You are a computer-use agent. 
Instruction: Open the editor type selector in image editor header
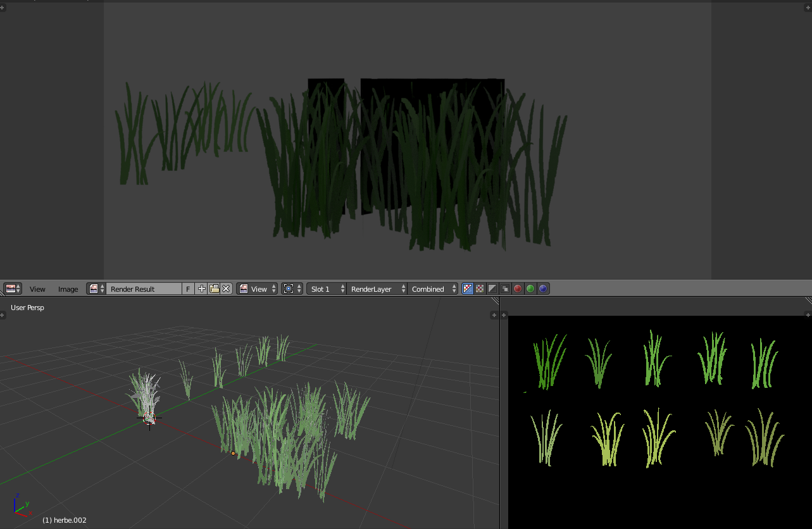point(13,289)
